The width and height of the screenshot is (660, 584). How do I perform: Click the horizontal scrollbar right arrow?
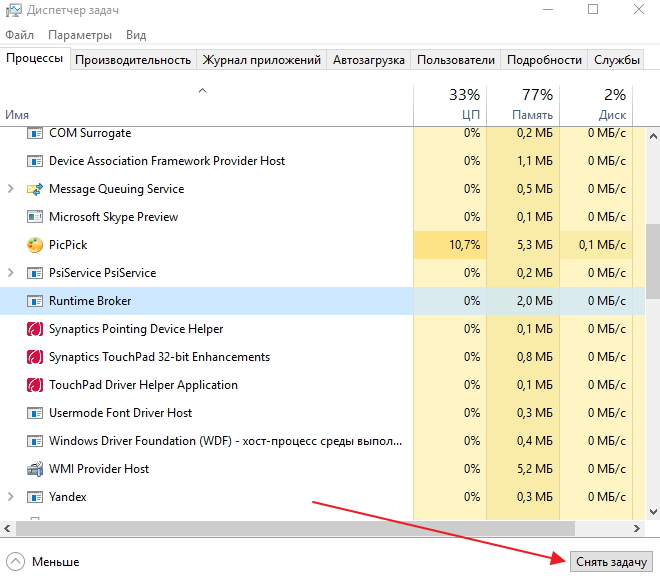pos(637,528)
